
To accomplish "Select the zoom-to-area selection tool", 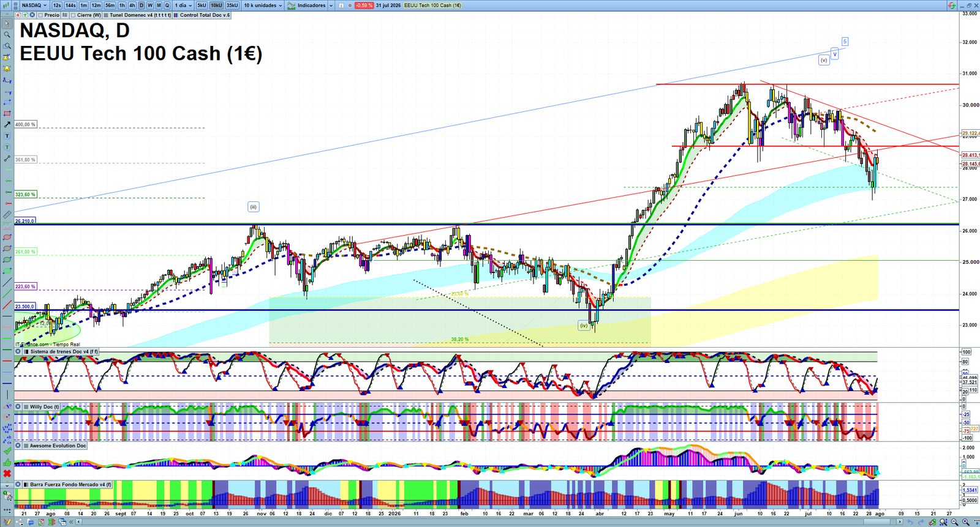I will (7, 46).
